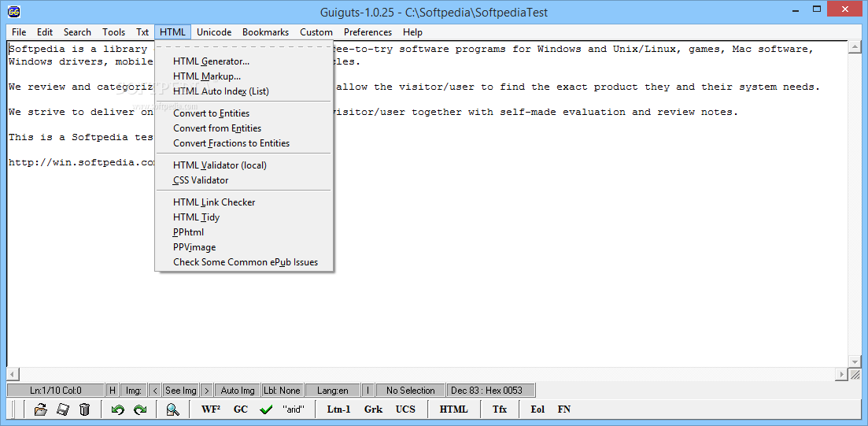Click the trash can toolbar icon

(84, 410)
